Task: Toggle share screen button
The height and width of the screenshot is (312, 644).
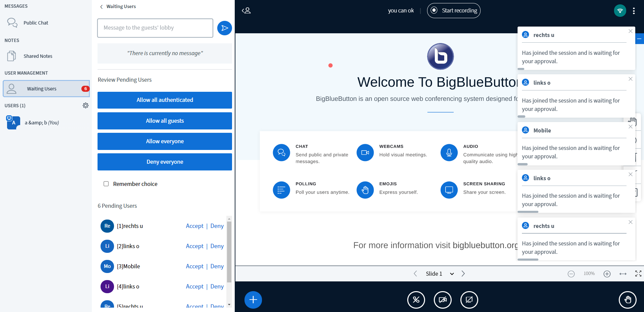Action: (x=469, y=300)
